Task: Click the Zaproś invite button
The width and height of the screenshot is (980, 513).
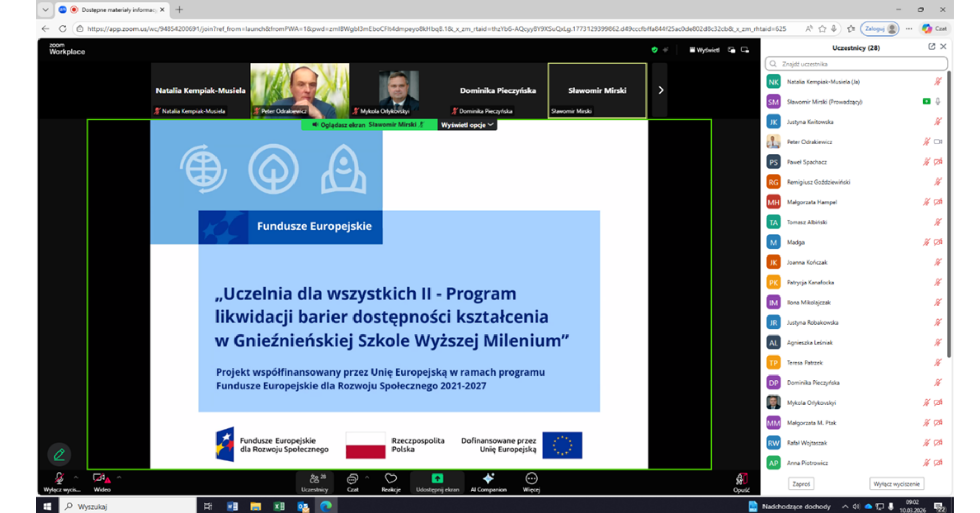Action: point(801,484)
